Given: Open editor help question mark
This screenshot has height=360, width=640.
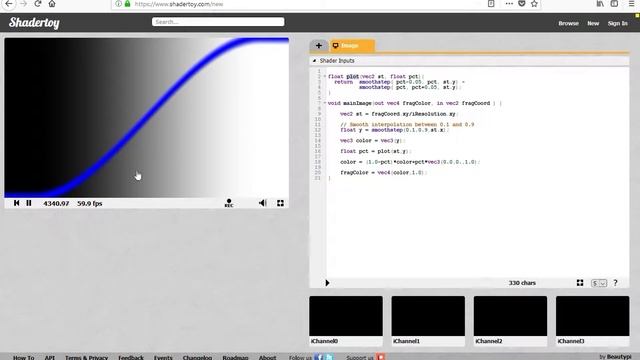Looking at the screenshot, I should (616, 283).
